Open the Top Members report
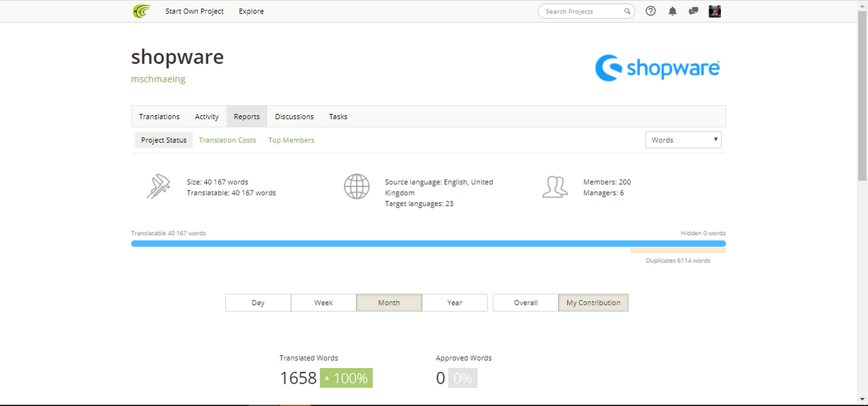The width and height of the screenshot is (868, 406). pyautogui.click(x=292, y=140)
